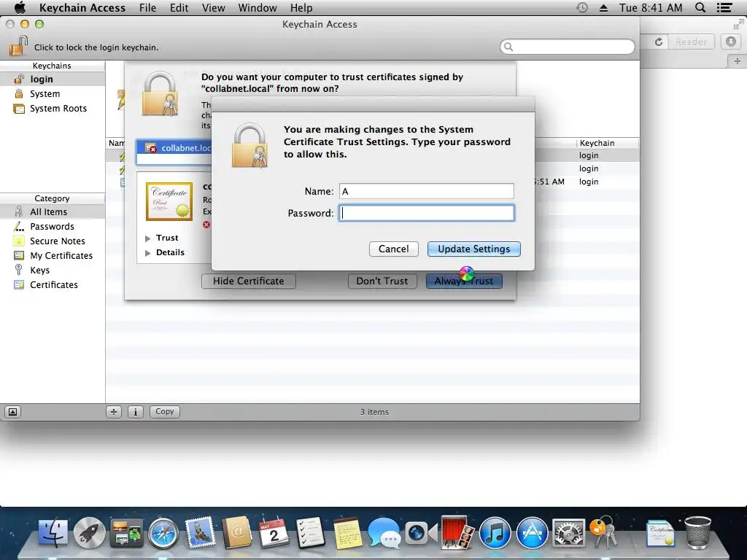
Task: Click Don't Trust button
Action: click(x=382, y=281)
